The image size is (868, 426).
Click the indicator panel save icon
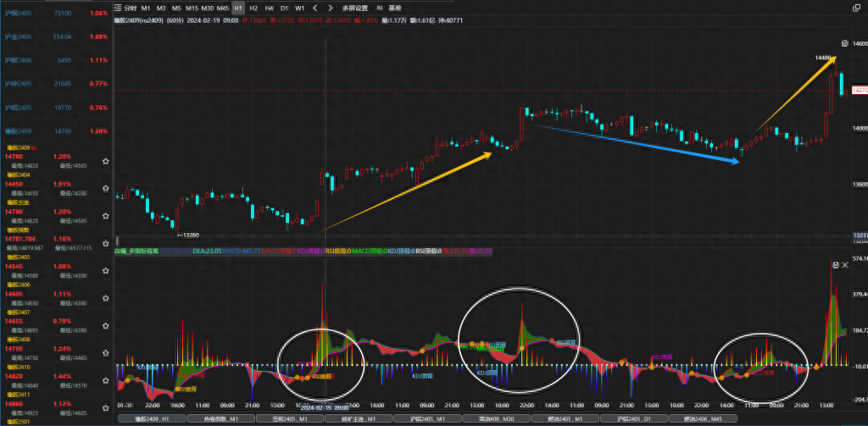click(x=836, y=265)
